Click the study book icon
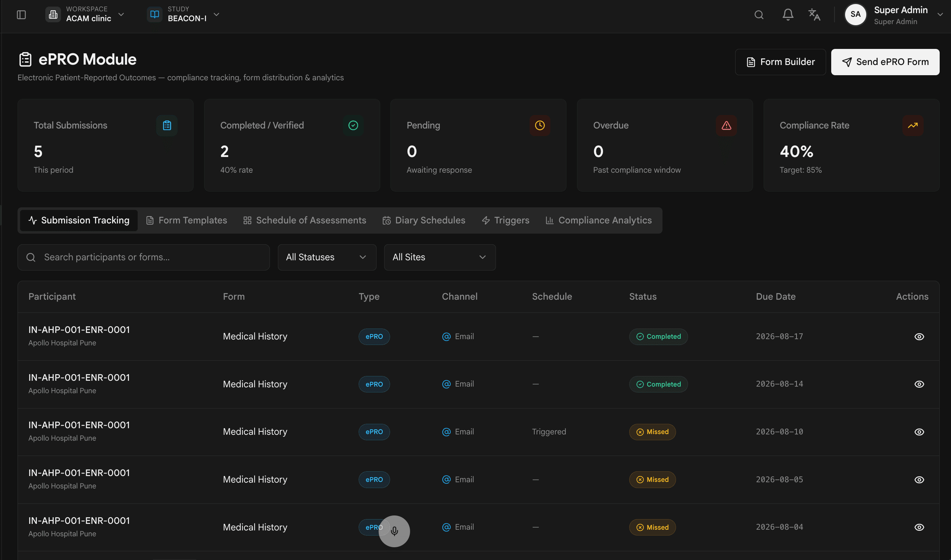Image resolution: width=951 pixels, height=560 pixels. tap(155, 15)
